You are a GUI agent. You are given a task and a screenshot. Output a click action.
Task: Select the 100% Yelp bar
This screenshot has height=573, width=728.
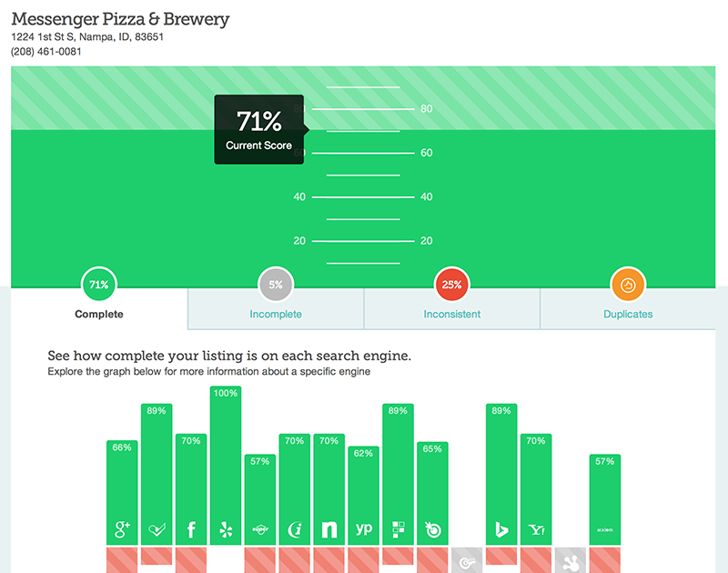coord(226,466)
